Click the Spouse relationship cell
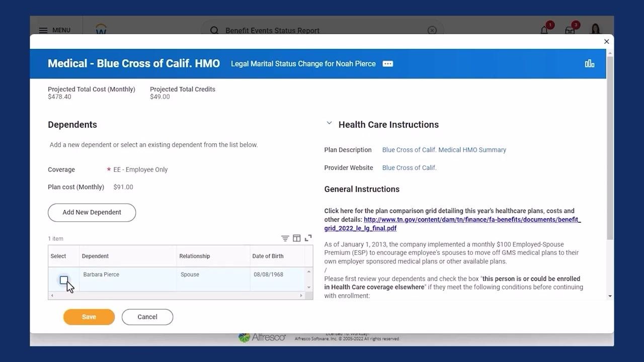Screen dimensions: 644x362 [190, 275]
